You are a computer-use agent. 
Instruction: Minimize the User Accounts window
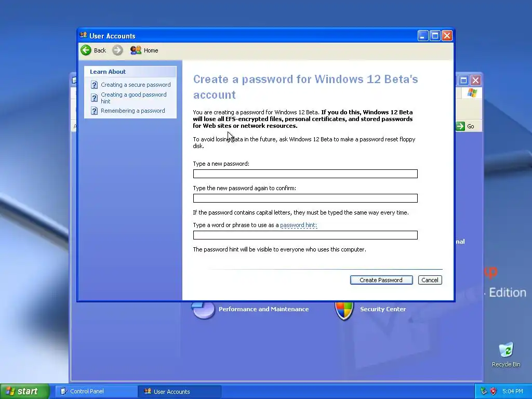tap(423, 36)
